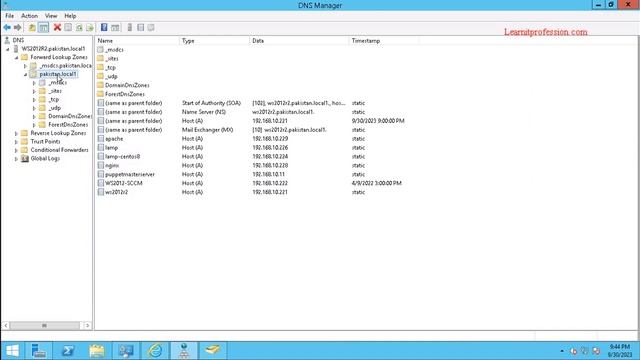
Task: Open Server Manager from the taskbar
Action: click(39, 350)
